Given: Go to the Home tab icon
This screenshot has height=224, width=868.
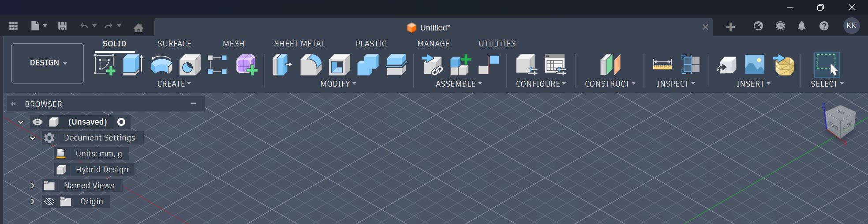Looking at the screenshot, I should point(138,28).
